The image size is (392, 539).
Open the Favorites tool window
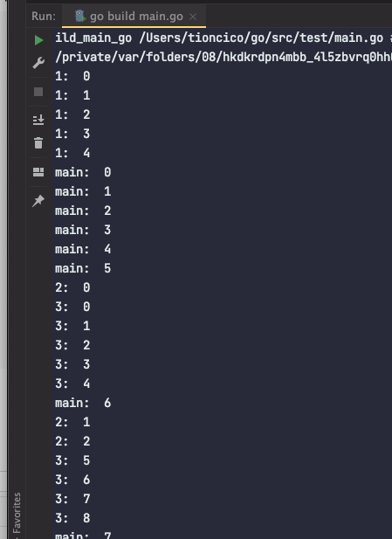pyautogui.click(x=17, y=514)
